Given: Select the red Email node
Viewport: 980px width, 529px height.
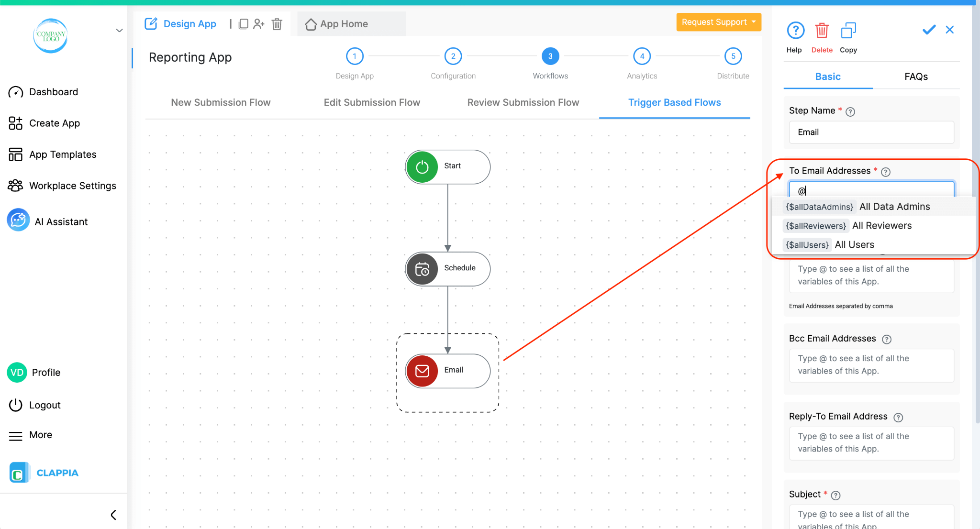Looking at the screenshot, I should (x=422, y=371).
